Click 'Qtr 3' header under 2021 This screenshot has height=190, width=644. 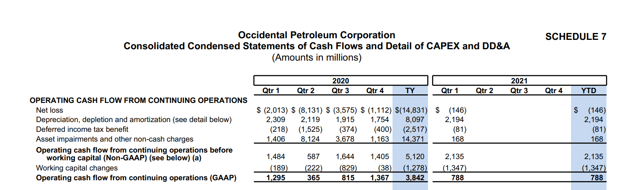(519, 90)
